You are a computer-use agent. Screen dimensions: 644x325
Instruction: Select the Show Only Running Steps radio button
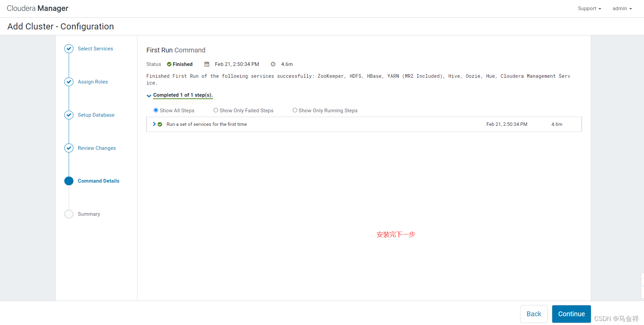coord(295,110)
